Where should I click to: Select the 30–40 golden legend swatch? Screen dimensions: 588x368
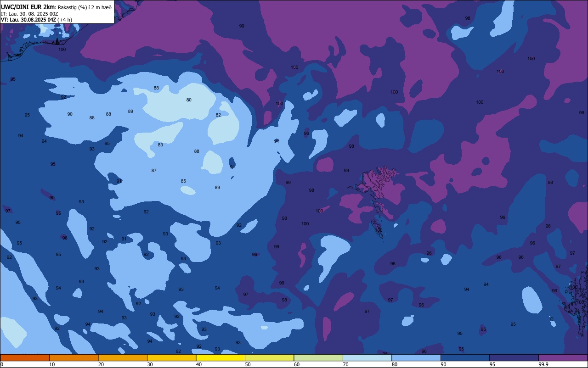pyautogui.click(x=171, y=357)
